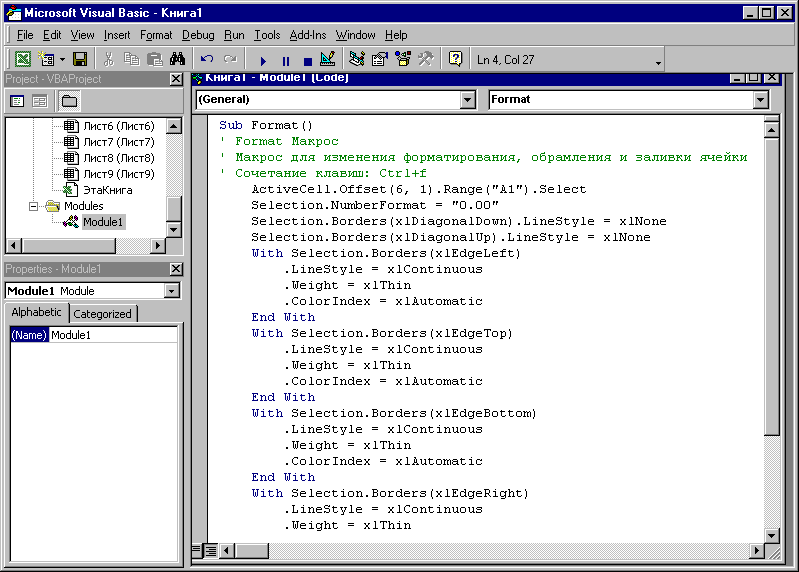The height and width of the screenshot is (572, 799).
Task: Open the Object Browser toolbar icon
Action: coord(403,60)
